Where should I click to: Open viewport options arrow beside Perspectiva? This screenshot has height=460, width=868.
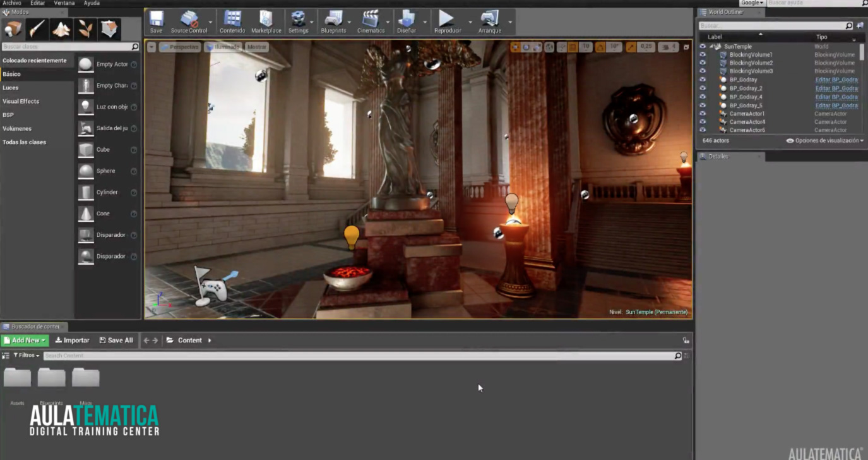coord(152,47)
